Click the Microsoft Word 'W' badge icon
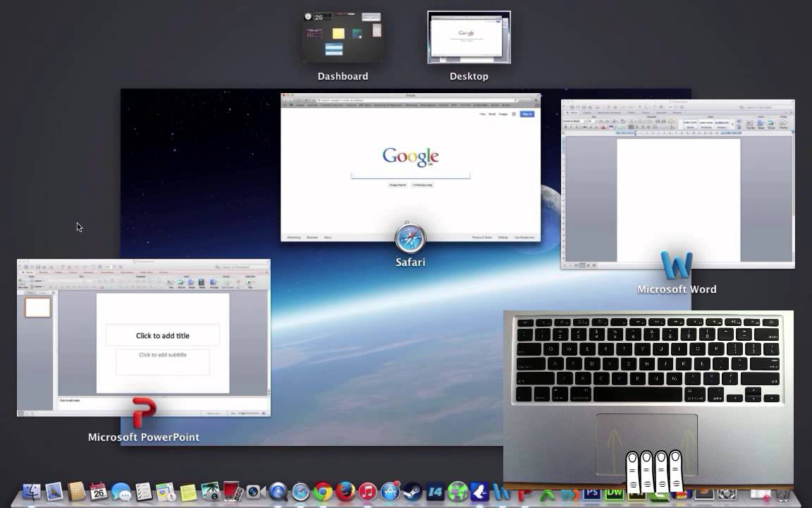The height and width of the screenshot is (508, 812). click(x=677, y=265)
